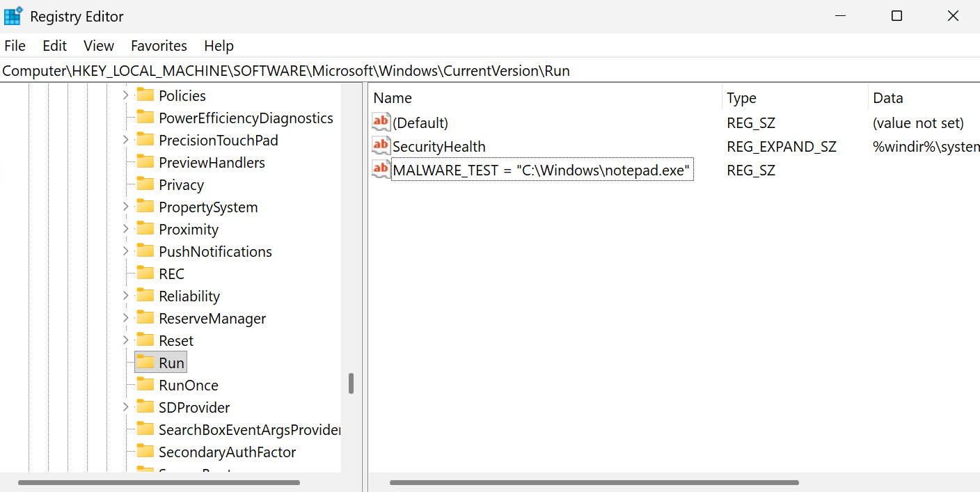This screenshot has height=492, width=980.
Task: Click the ReserveManager folder icon
Action: coord(145,318)
